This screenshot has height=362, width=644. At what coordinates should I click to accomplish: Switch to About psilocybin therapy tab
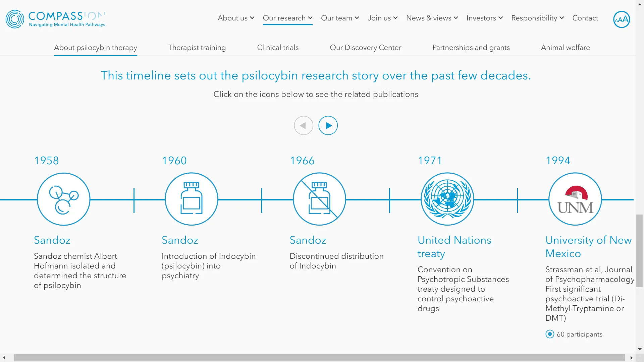coord(96,48)
